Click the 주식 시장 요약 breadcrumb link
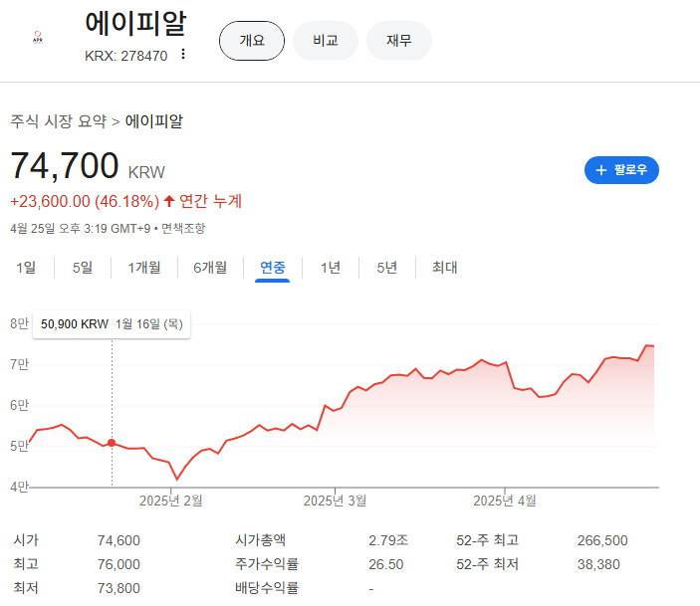The height and width of the screenshot is (606, 700). pyautogui.click(x=59, y=121)
